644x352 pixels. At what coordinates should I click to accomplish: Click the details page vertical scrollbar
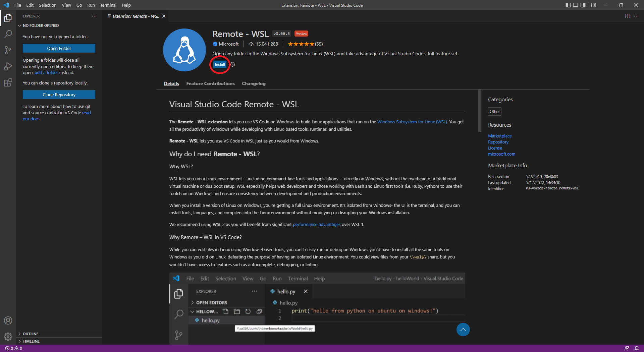pyautogui.click(x=480, y=111)
